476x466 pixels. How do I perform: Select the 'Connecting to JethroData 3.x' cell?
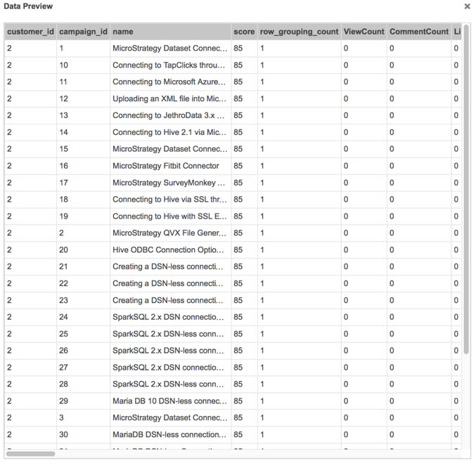171,115
